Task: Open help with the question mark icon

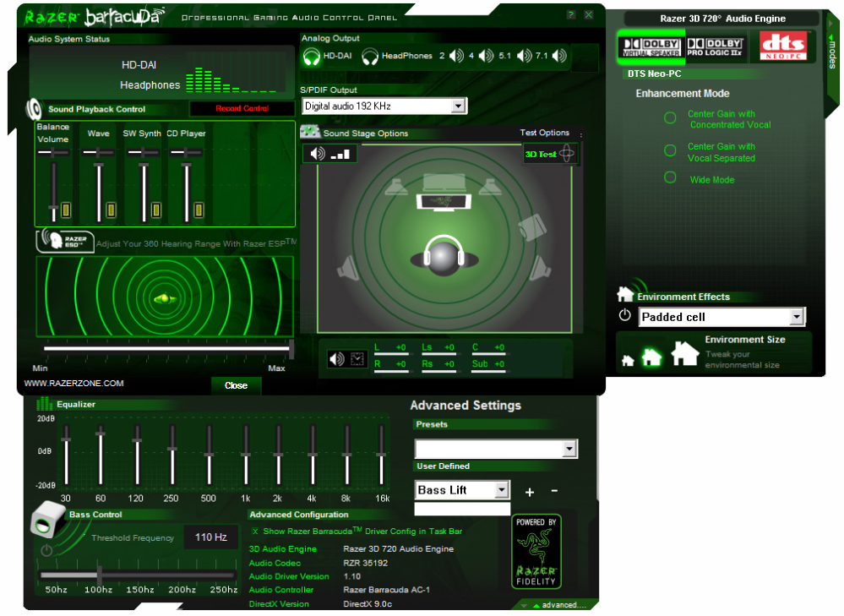Action: tap(571, 14)
